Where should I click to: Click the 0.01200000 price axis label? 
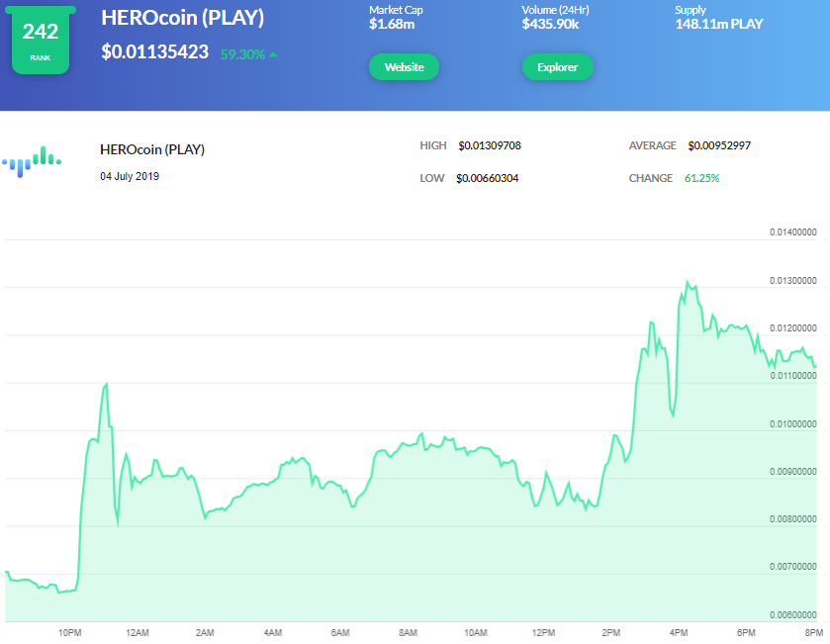(x=793, y=328)
